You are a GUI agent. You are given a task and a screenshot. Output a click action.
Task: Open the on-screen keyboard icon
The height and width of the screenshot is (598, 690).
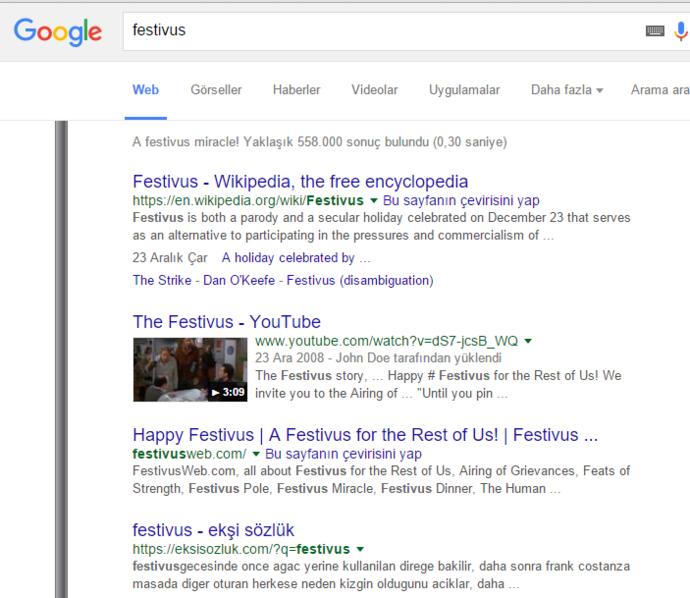(x=655, y=31)
